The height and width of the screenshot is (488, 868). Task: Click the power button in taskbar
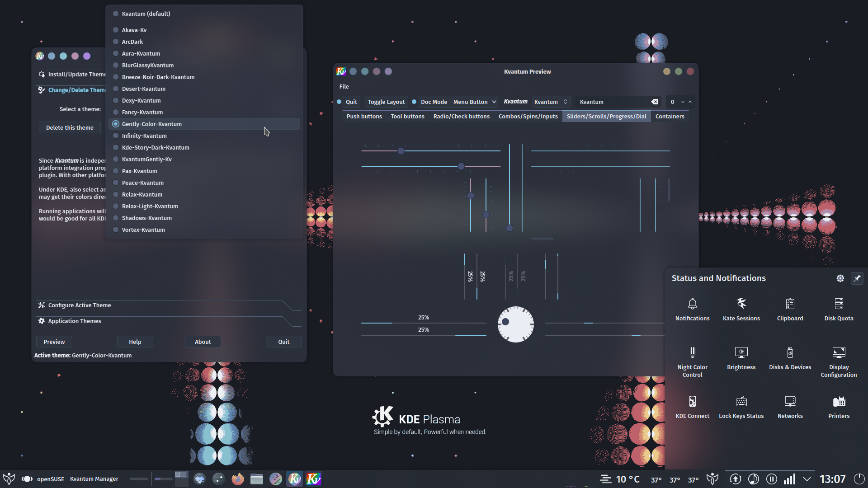(x=859, y=479)
